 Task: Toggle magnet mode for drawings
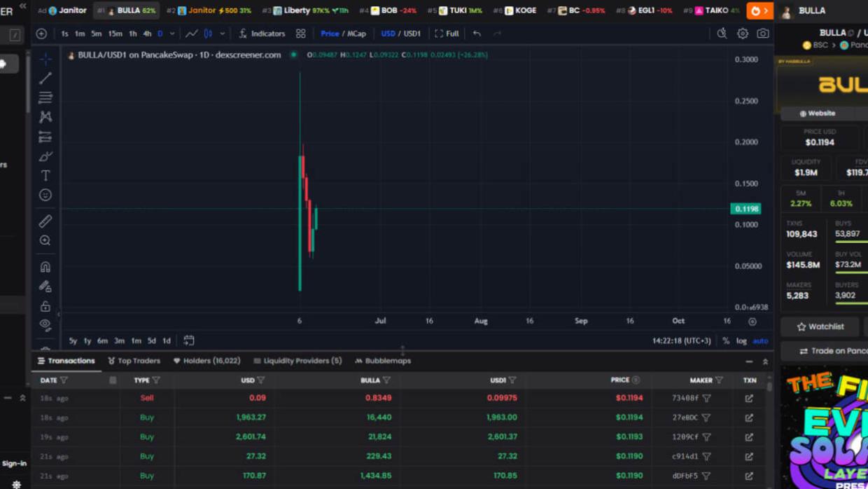point(45,267)
